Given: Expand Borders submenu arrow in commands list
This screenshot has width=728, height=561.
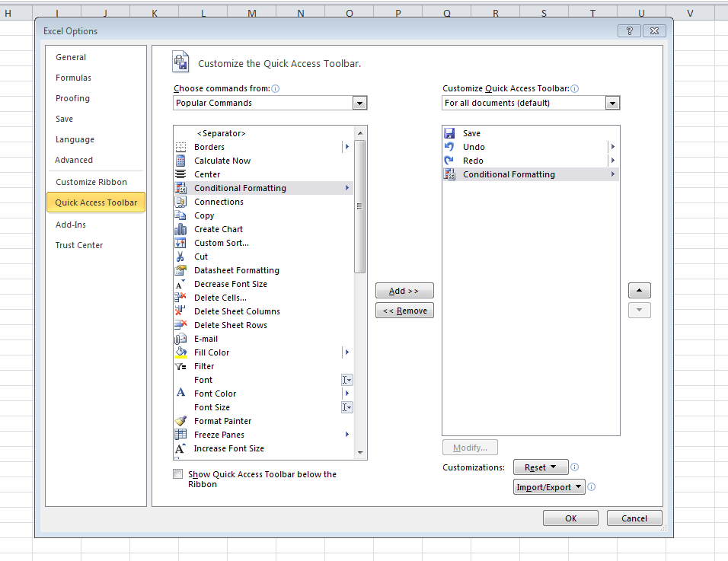Looking at the screenshot, I should 346,147.
